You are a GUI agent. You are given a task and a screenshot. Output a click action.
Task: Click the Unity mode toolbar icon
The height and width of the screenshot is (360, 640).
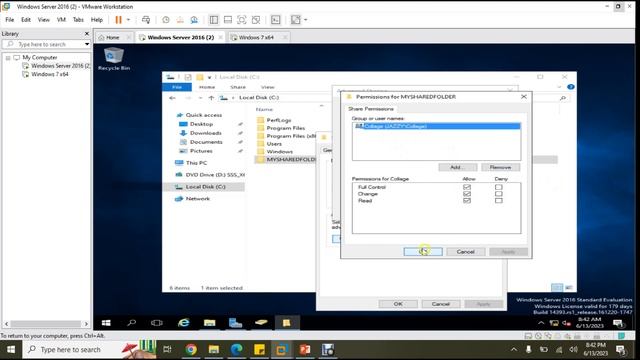(x=256, y=20)
